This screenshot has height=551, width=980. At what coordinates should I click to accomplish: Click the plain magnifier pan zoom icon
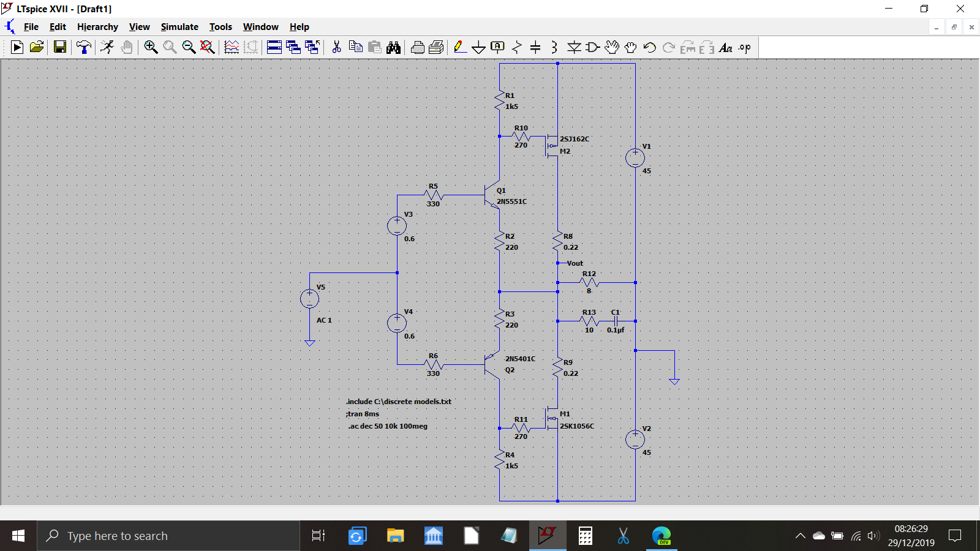click(170, 47)
